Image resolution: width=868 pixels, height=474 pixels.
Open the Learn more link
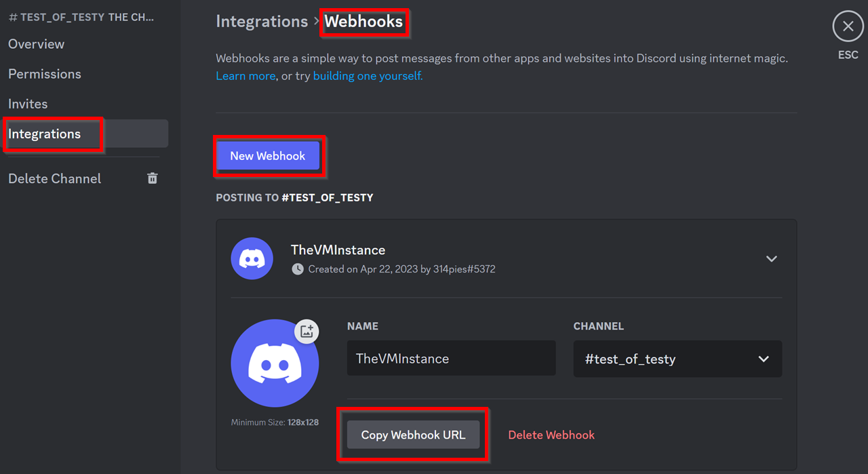click(245, 76)
